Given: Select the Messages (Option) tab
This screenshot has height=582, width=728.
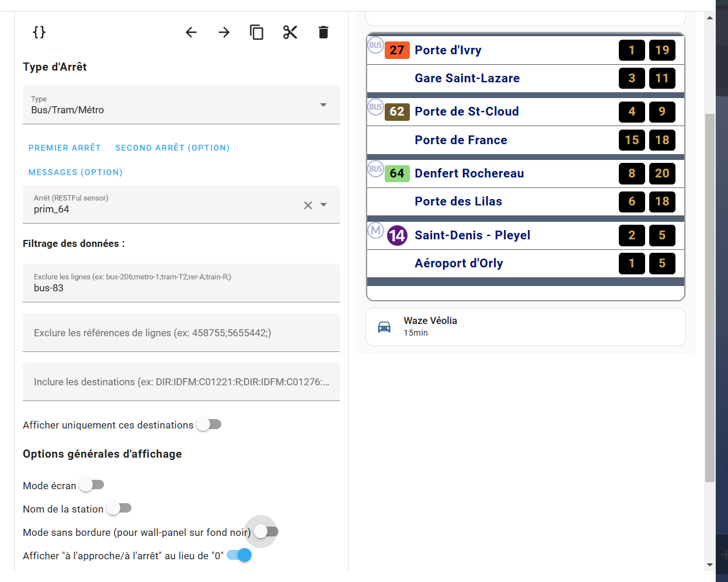Looking at the screenshot, I should coord(75,172).
